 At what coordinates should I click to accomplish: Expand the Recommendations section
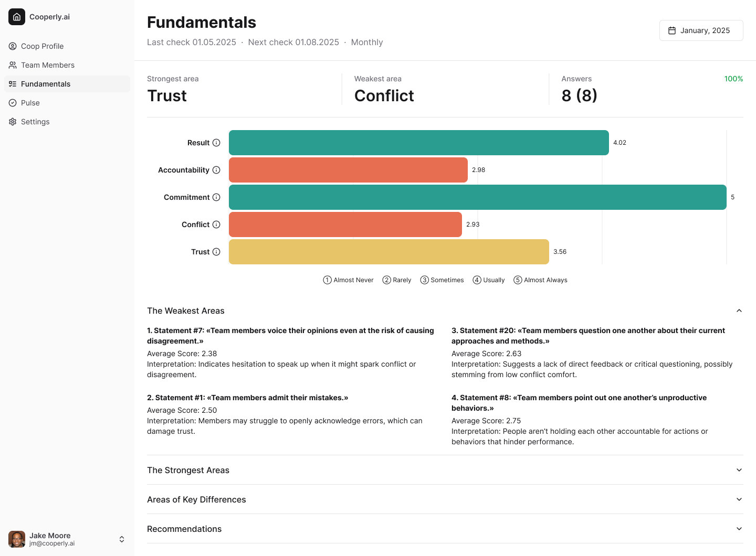pyautogui.click(x=739, y=529)
